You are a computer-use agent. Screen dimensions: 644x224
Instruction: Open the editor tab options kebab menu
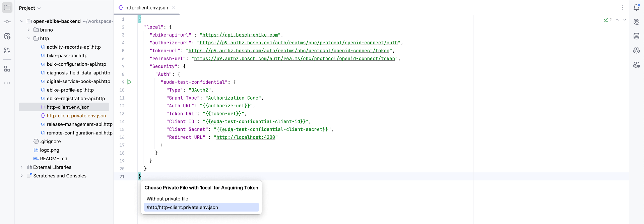coord(622,7)
